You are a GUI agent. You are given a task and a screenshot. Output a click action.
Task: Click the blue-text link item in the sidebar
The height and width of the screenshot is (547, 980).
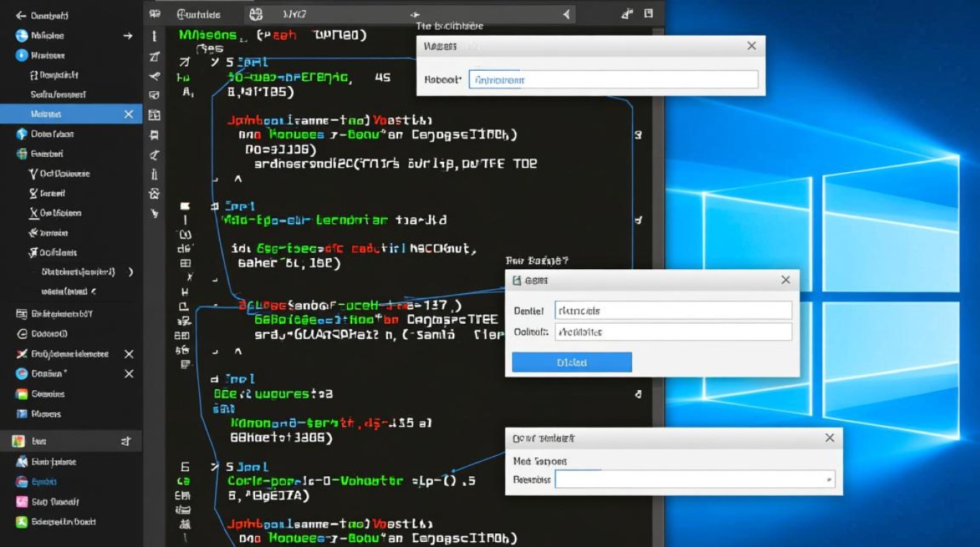(x=44, y=481)
